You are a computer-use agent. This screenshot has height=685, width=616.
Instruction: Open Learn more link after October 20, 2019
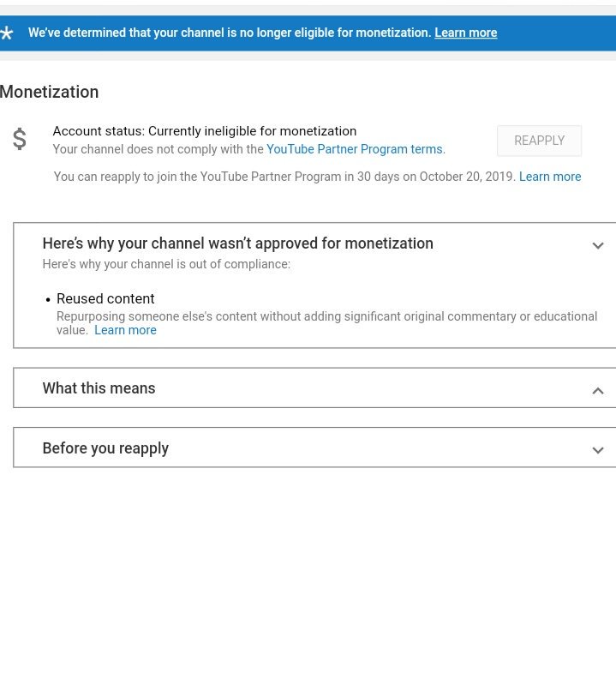click(550, 177)
